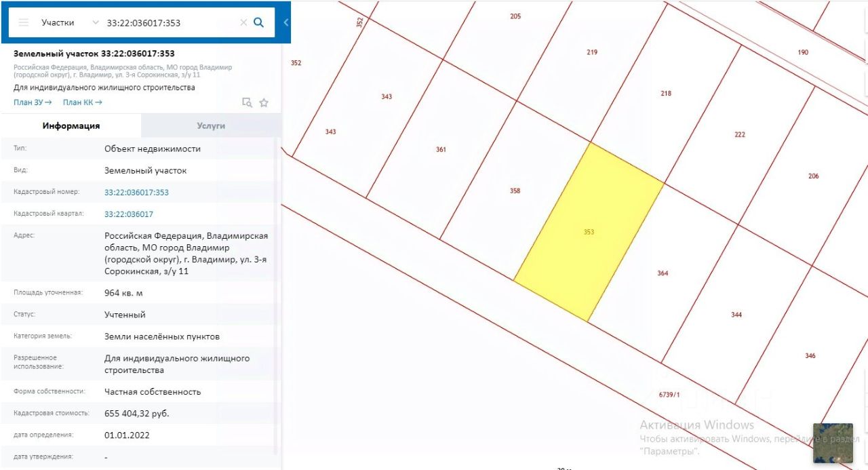Add parcel to favorites with the star
Screen dimensions: 868x470
pyautogui.click(x=264, y=102)
